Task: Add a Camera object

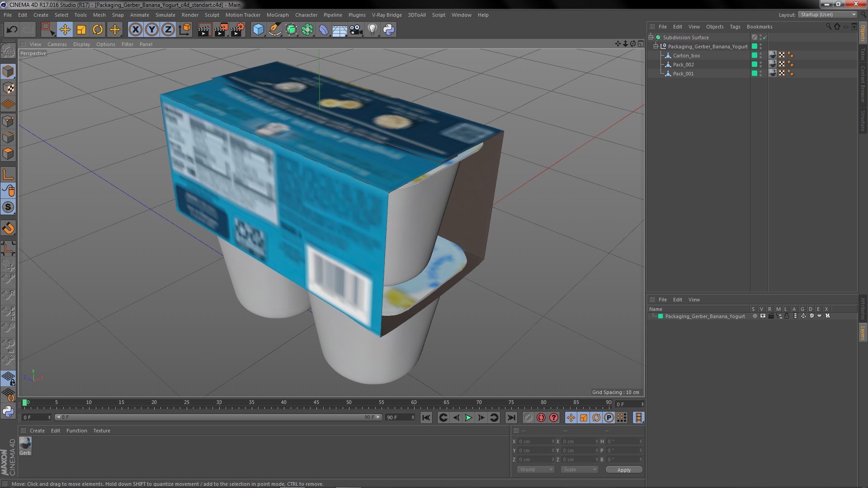Action: 356,30
